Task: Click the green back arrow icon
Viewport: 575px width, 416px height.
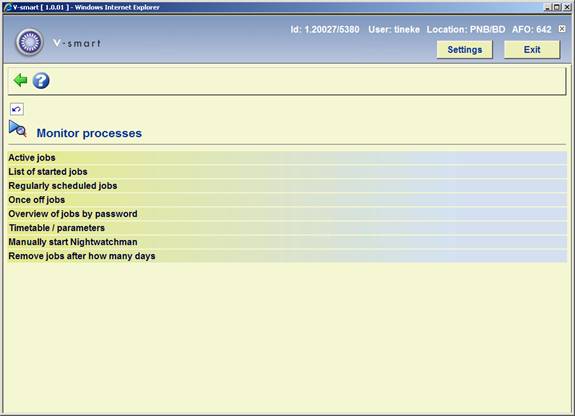Action: coord(20,80)
